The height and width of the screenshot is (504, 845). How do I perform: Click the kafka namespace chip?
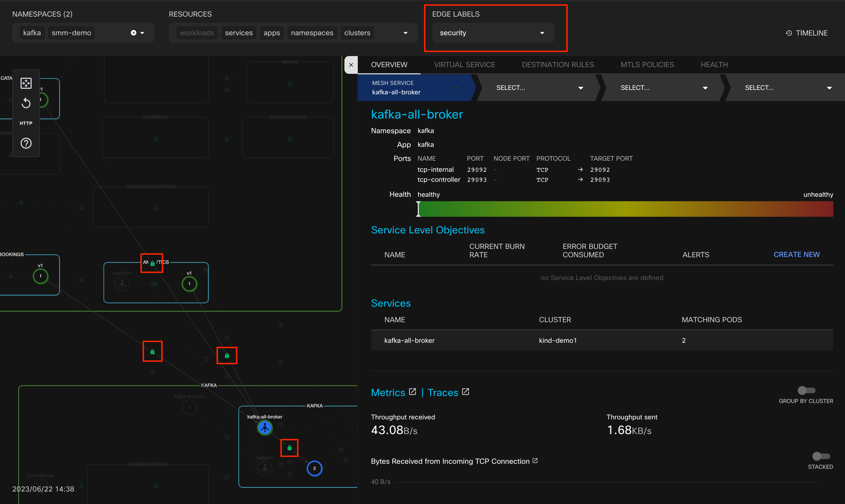(32, 33)
